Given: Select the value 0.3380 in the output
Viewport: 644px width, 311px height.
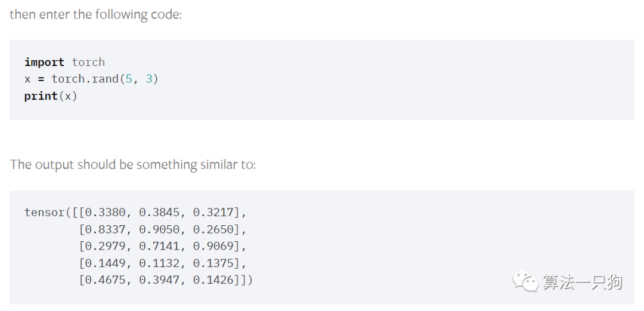Looking at the screenshot, I should 106,212.
